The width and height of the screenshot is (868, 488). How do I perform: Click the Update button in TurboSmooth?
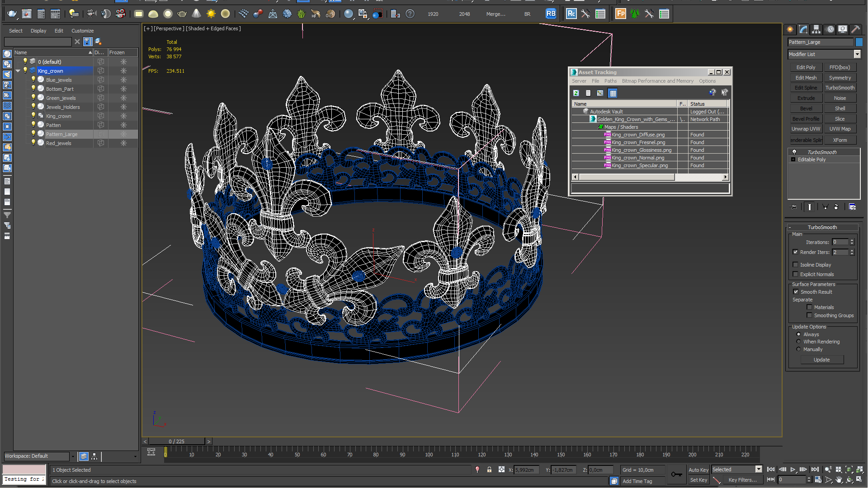(821, 360)
